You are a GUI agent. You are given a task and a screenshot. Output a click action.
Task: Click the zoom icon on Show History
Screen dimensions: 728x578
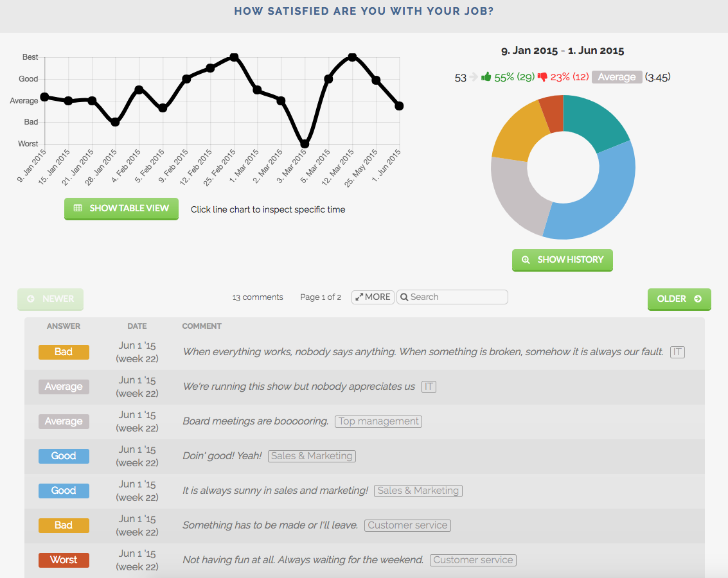pos(526,259)
